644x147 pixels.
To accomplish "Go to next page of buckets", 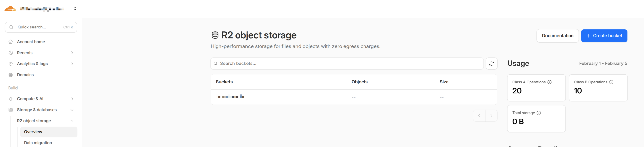I will tap(491, 116).
